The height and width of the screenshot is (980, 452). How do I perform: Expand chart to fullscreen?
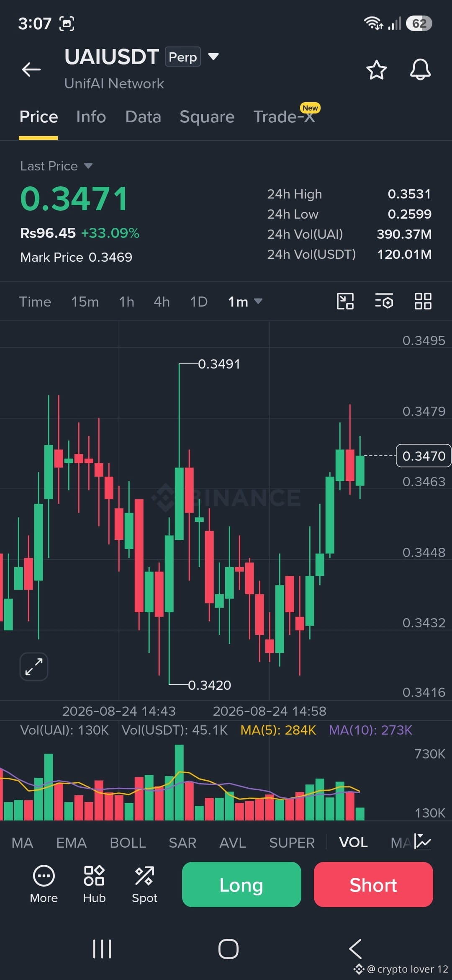[34, 666]
